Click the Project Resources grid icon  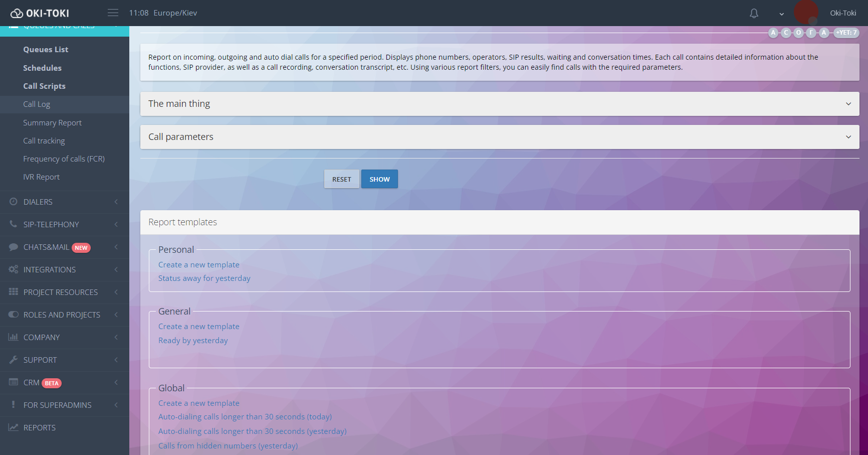14,292
